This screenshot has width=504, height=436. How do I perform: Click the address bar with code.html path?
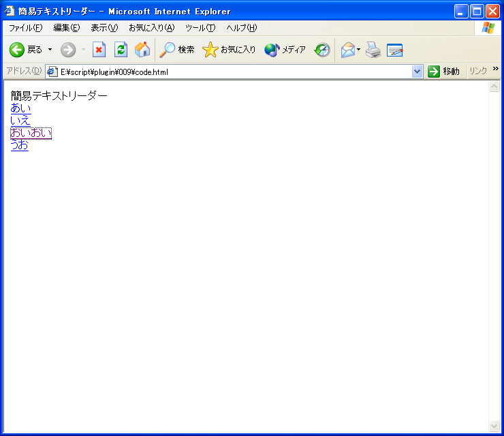tap(235, 72)
